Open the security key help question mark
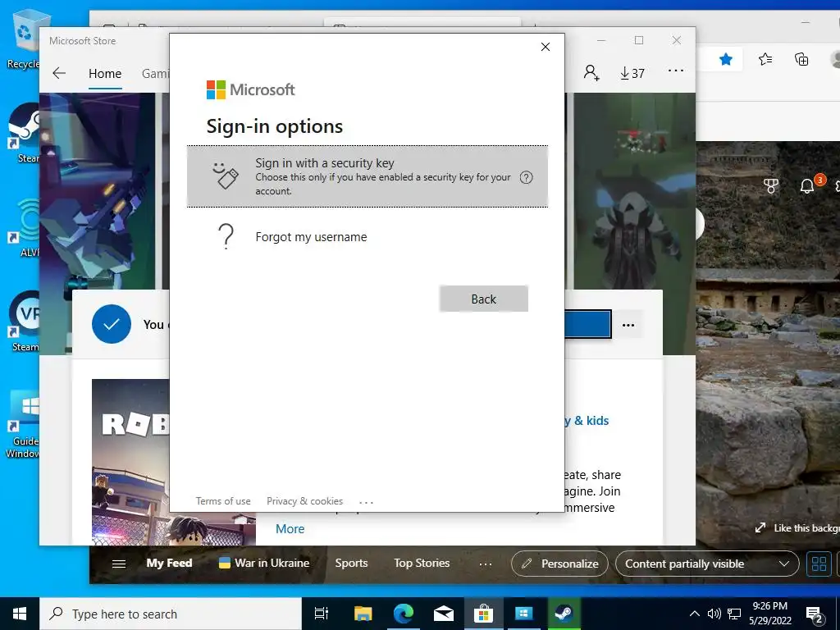Screen dimensions: 840x630 click(526, 177)
